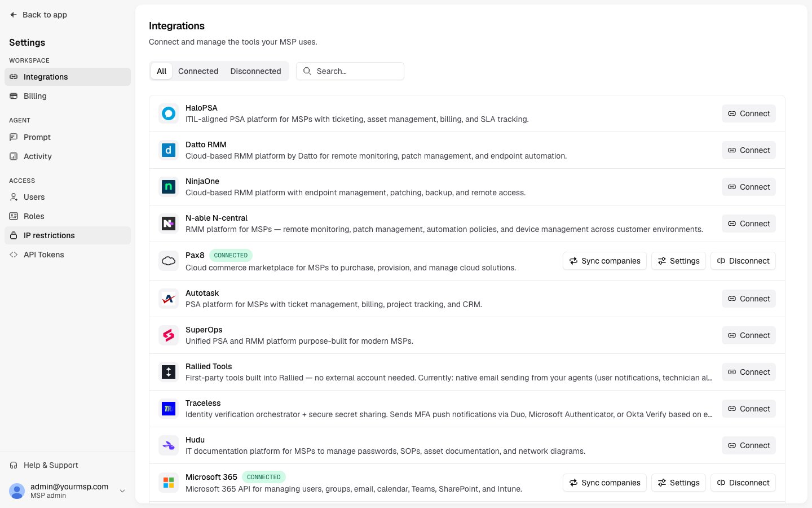Screen dimensions: 812x508
Task: Click the Pax8 cloud logo icon
Action: pyautogui.click(x=169, y=261)
